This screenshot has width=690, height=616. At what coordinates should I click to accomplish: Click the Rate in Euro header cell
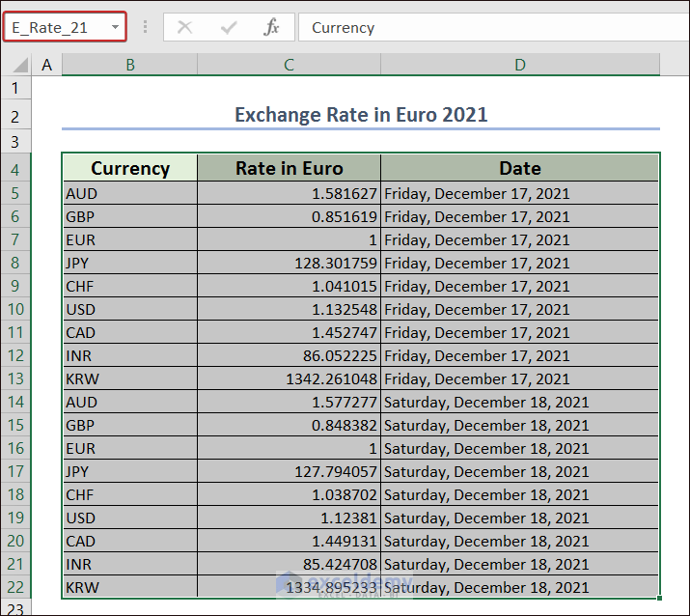click(289, 168)
